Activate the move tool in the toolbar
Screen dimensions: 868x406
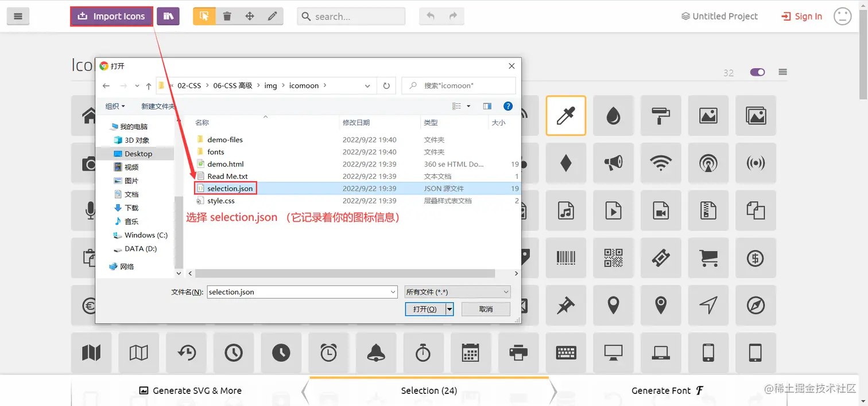point(249,16)
